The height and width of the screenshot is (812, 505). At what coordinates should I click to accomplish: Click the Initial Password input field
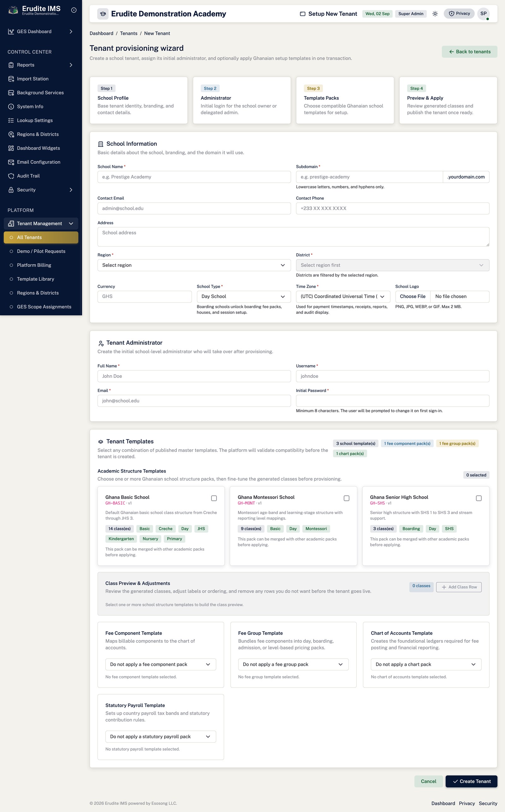[x=392, y=401]
